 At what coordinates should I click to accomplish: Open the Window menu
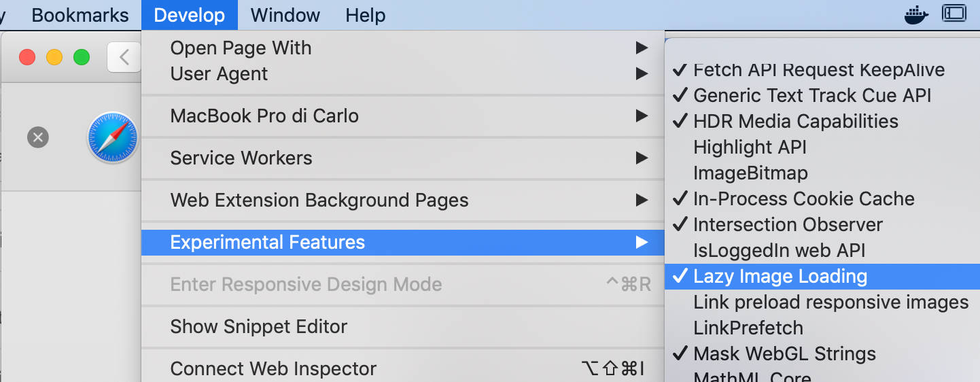pyautogui.click(x=285, y=15)
